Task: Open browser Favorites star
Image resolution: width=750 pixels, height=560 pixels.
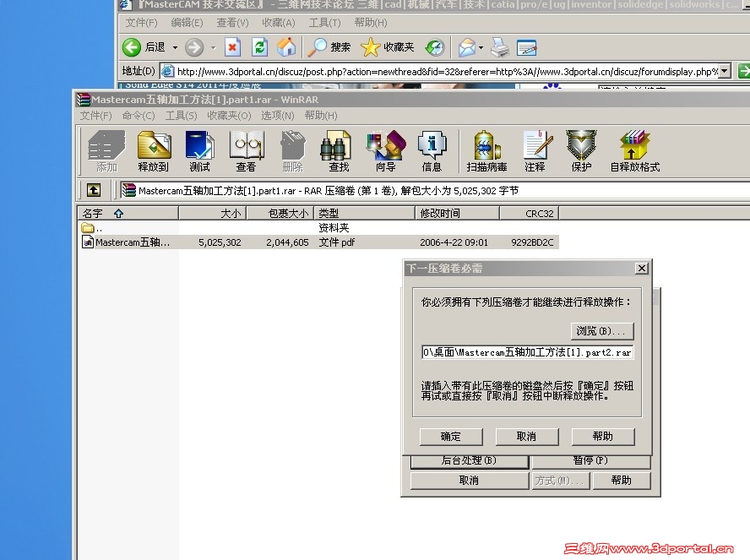Action: click(x=370, y=47)
